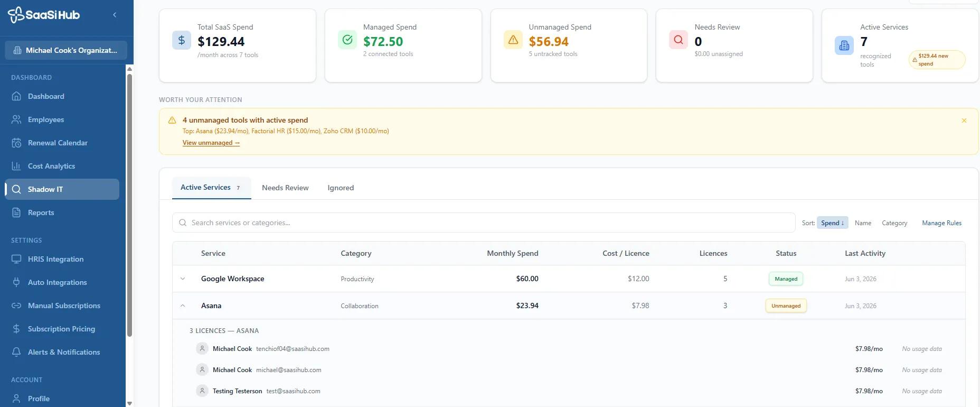The image size is (980, 407).
Task: Click the Unmanaged Spend warning icon
Action: [513, 40]
